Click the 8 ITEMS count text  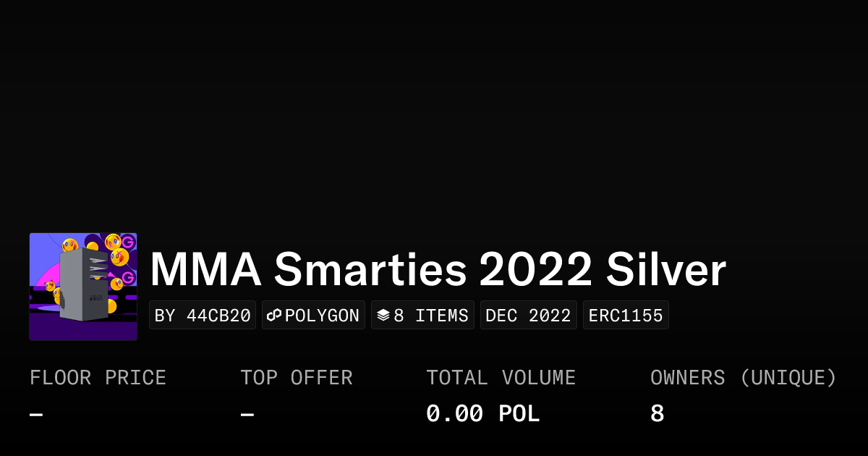click(431, 316)
